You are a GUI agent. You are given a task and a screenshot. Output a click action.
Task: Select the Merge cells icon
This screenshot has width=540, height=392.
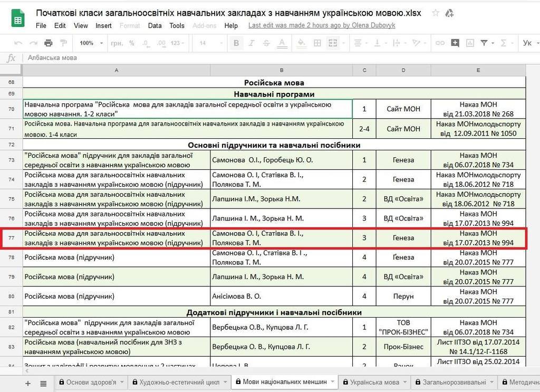[x=333, y=43]
